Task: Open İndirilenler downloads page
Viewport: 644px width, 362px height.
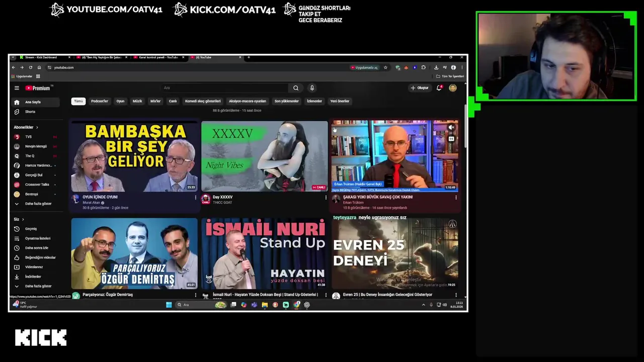Action: (35, 277)
